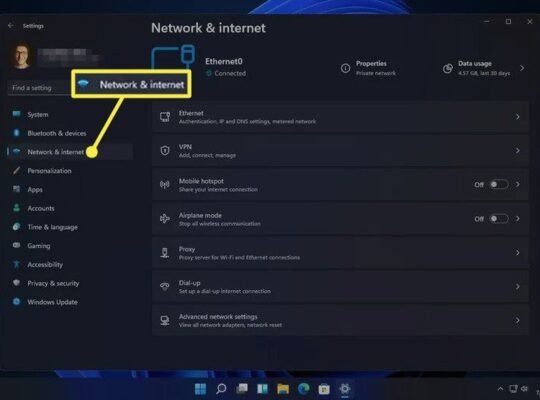Screen dimensions: 540x400
Task: Open Advanced network settings chevron
Action: click(x=518, y=320)
